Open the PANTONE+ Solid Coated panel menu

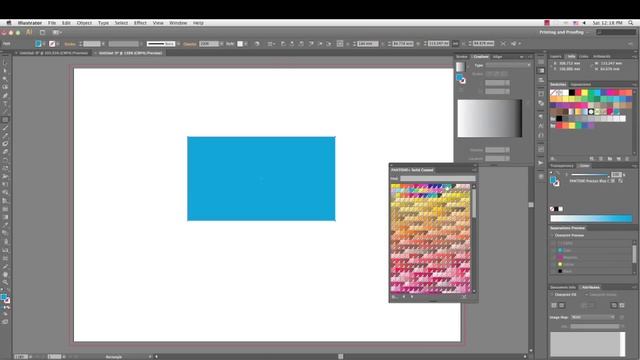pyautogui.click(x=474, y=170)
